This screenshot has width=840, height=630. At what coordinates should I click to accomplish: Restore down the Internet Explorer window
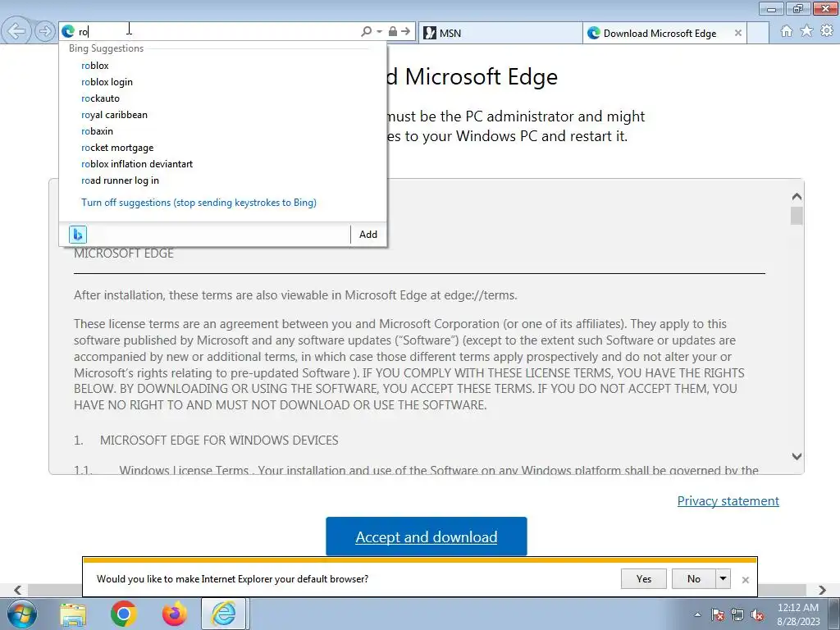[798, 8]
